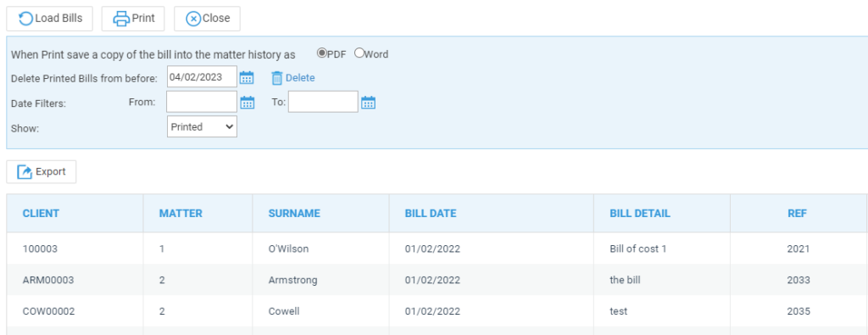Open the To date calendar picker
This screenshot has width=868, height=335.
point(368,103)
